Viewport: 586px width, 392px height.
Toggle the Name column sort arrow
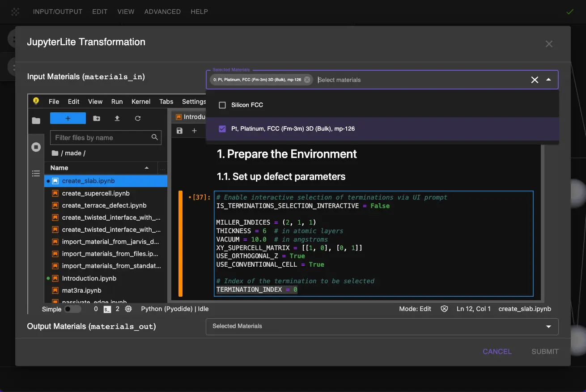click(147, 168)
